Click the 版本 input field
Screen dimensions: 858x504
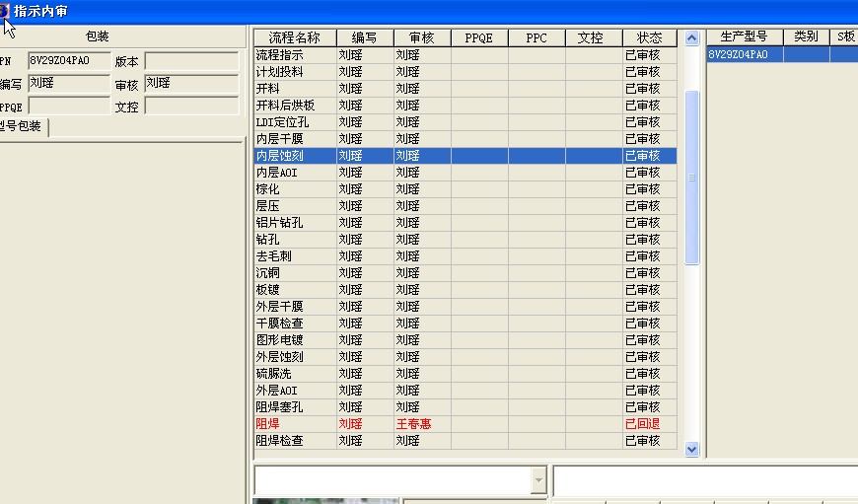(191, 61)
